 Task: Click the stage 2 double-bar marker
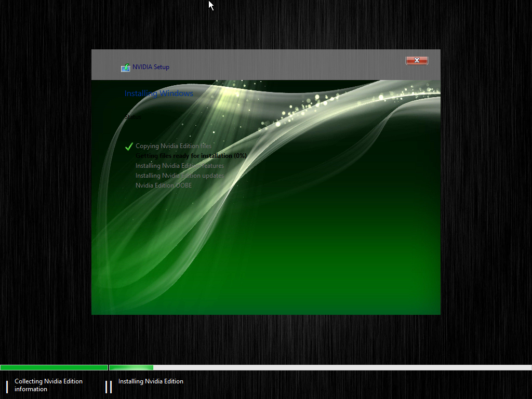point(109,387)
